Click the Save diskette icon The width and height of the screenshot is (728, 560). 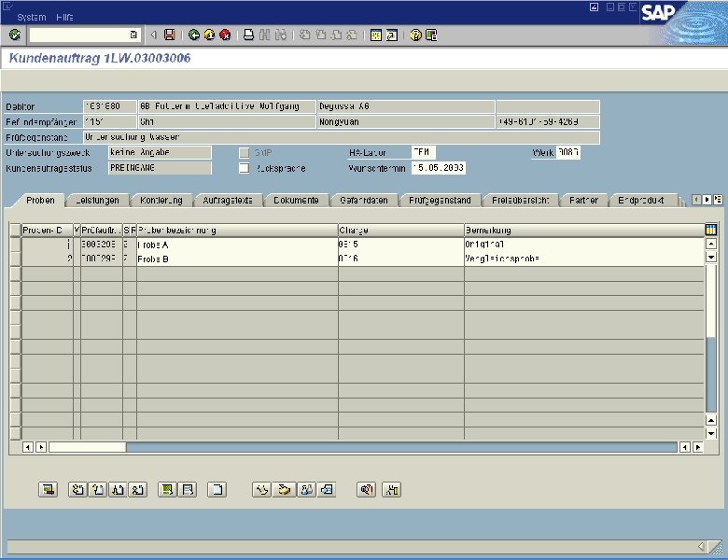pyautogui.click(x=170, y=35)
